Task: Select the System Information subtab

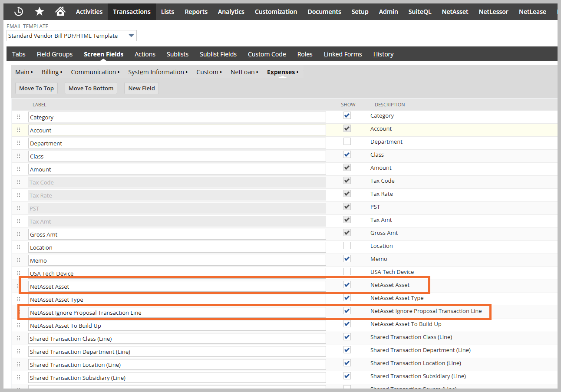Action: pos(156,72)
